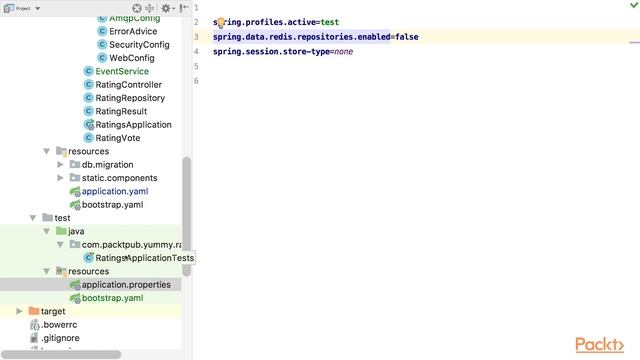Click the RatingRepository class icon

[89, 98]
